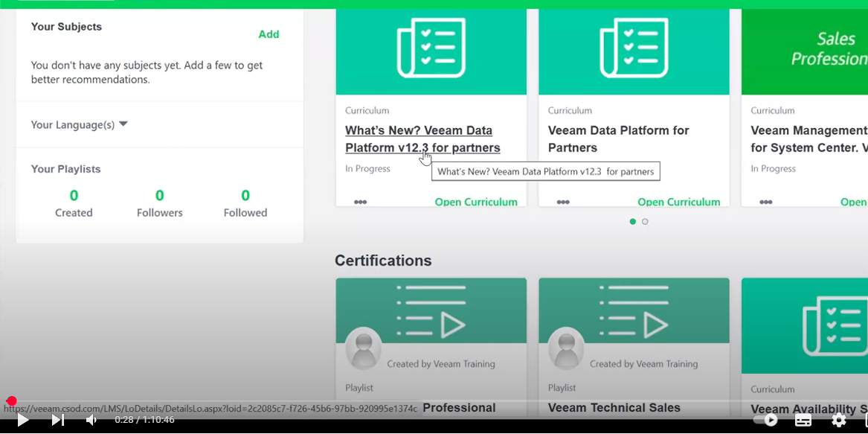The height and width of the screenshot is (434, 868).
Task: Open options dots on What's New v12.3 card
Action: (x=361, y=202)
